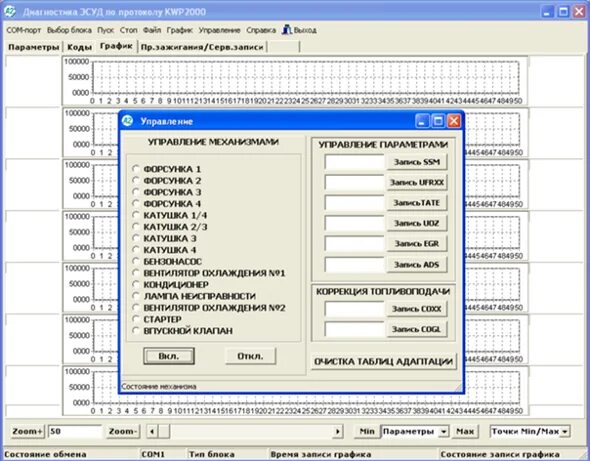The height and width of the screenshot is (461, 590).
Task: Click the scrollbar left arrow
Action: (x=152, y=431)
